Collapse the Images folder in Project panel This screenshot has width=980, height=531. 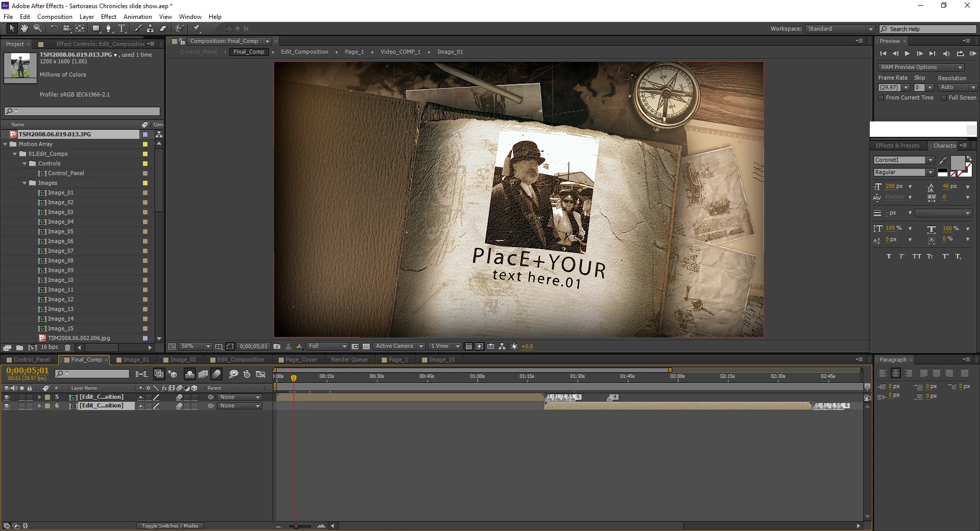click(x=24, y=183)
